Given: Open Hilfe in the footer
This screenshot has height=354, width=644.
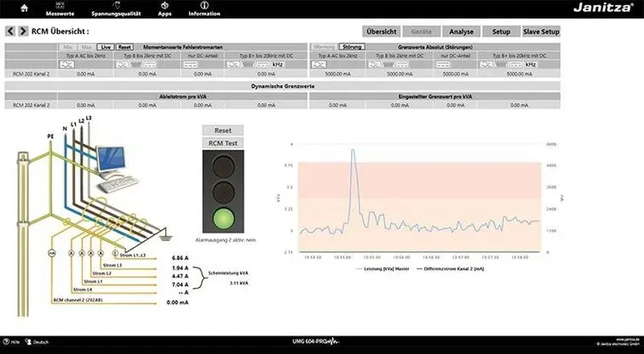Looking at the screenshot, I should pyautogui.click(x=11, y=342).
